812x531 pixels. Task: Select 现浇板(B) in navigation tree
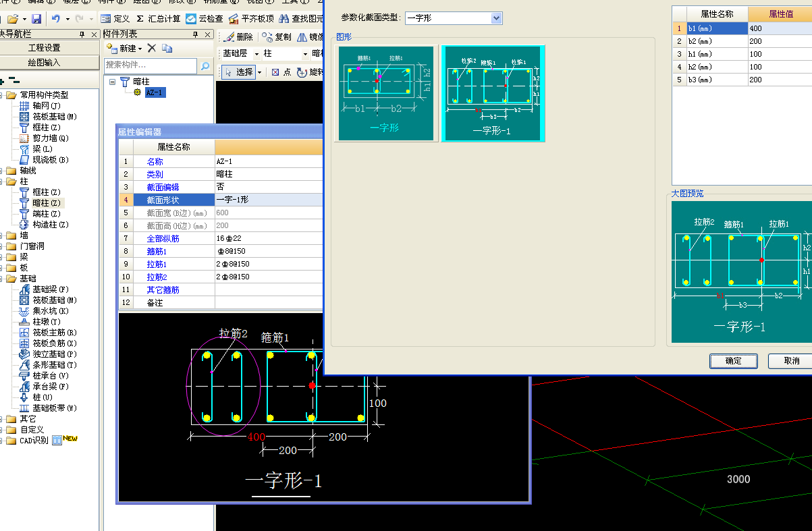click(x=43, y=160)
